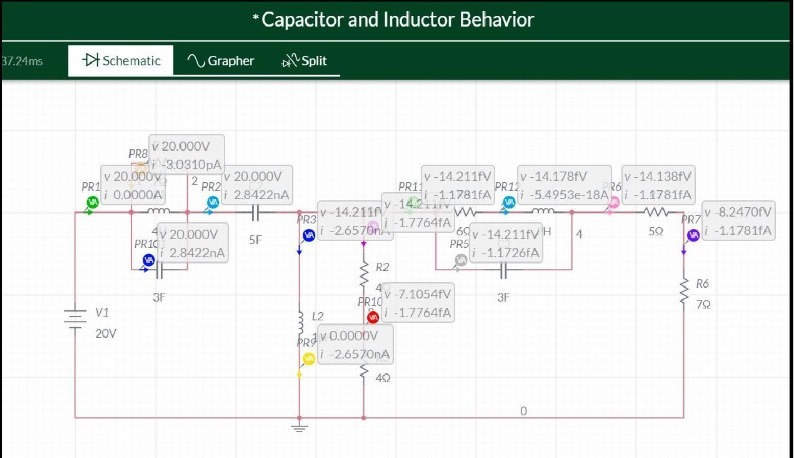Select the yellow PR9 probe
This screenshot has width=794, height=458.
pos(308,359)
